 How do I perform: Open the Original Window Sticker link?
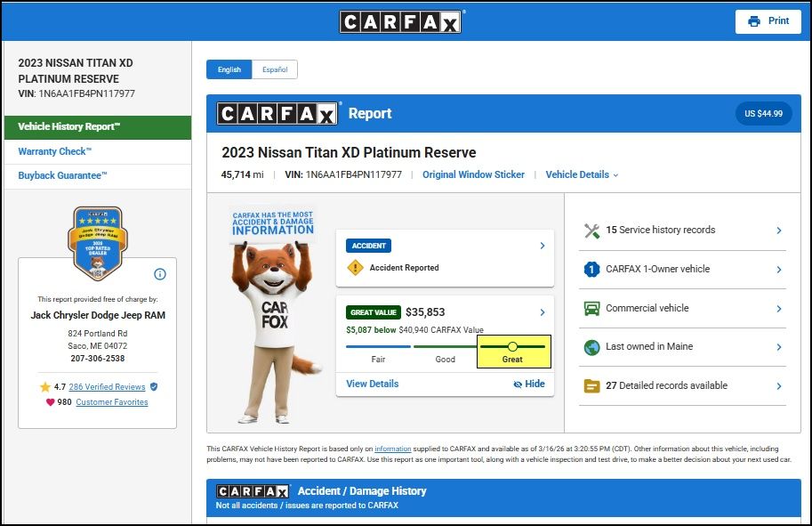473,175
